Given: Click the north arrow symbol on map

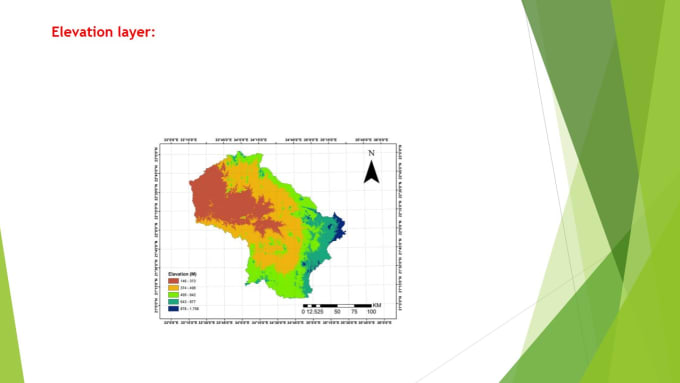Looking at the screenshot, I should (x=371, y=172).
